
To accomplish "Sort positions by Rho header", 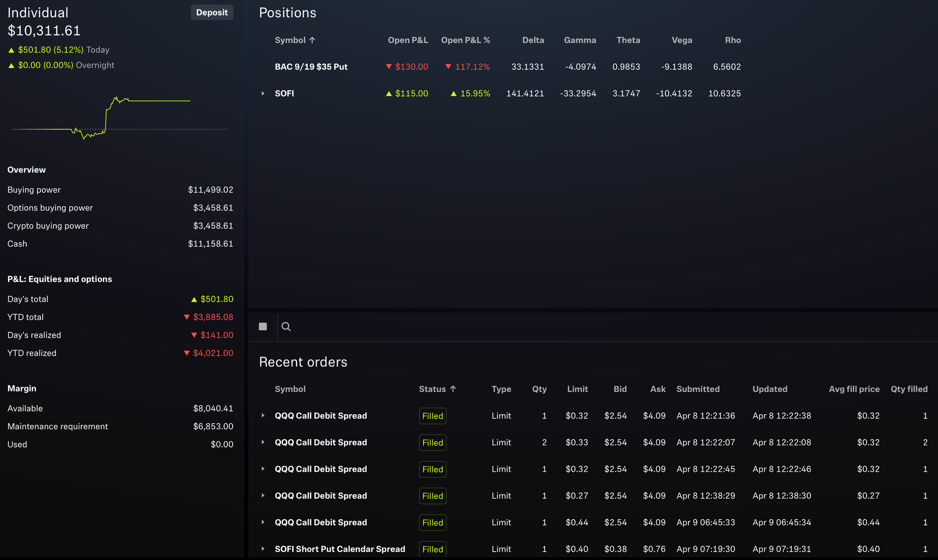I will tap(733, 40).
